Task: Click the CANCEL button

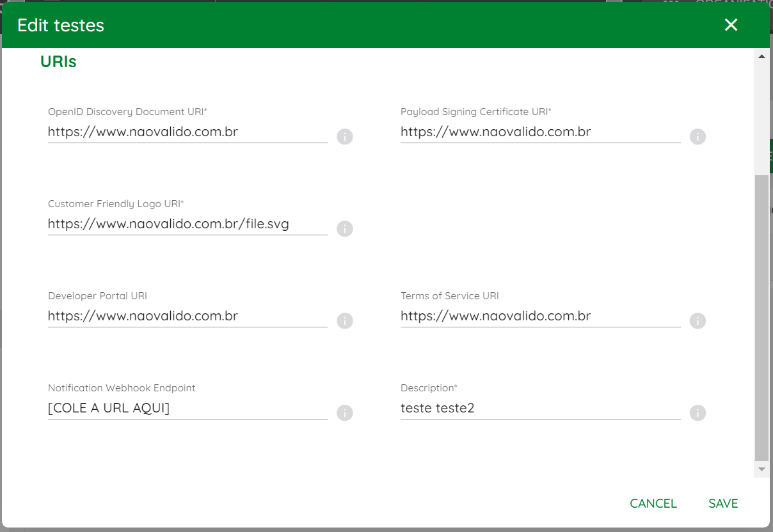Action: tap(653, 503)
